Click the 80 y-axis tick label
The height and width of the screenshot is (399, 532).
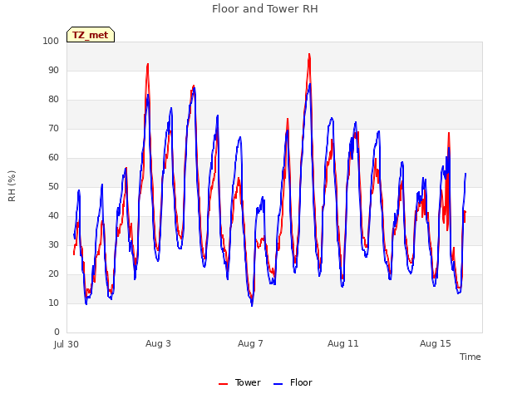(53, 100)
